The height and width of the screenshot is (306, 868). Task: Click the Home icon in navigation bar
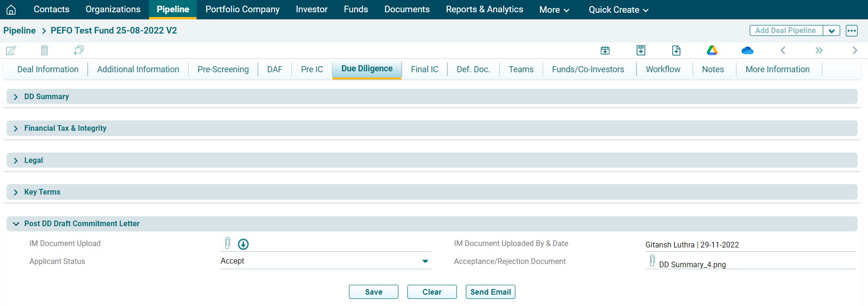point(11,9)
